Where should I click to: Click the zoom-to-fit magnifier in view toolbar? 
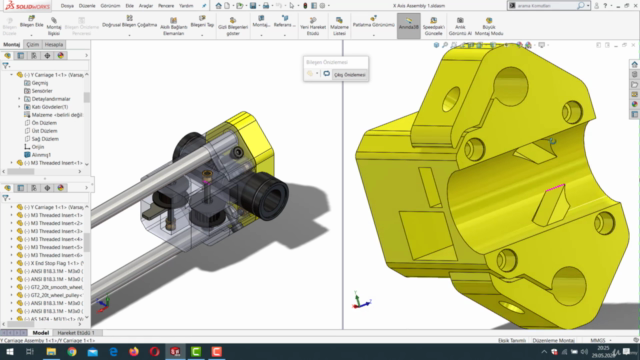pos(445,45)
